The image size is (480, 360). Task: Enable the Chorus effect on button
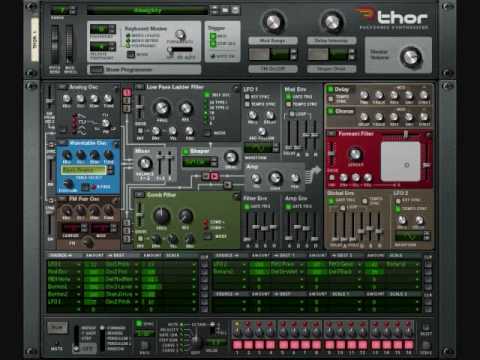(x=330, y=111)
